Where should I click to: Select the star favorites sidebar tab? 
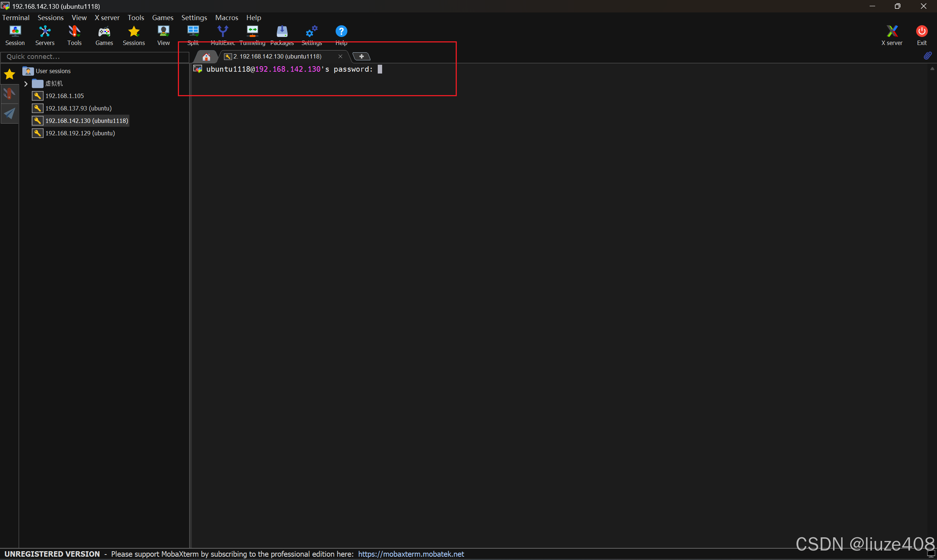pos(10,74)
